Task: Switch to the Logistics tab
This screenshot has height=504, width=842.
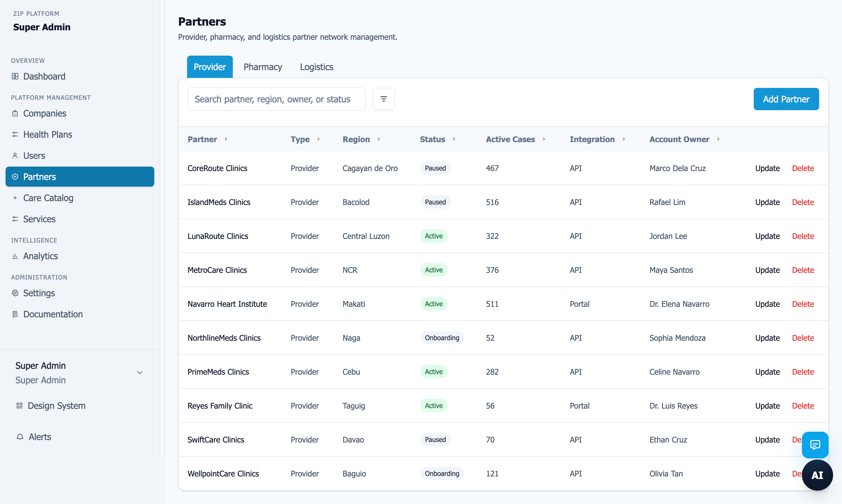Action: pyautogui.click(x=316, y=67)
